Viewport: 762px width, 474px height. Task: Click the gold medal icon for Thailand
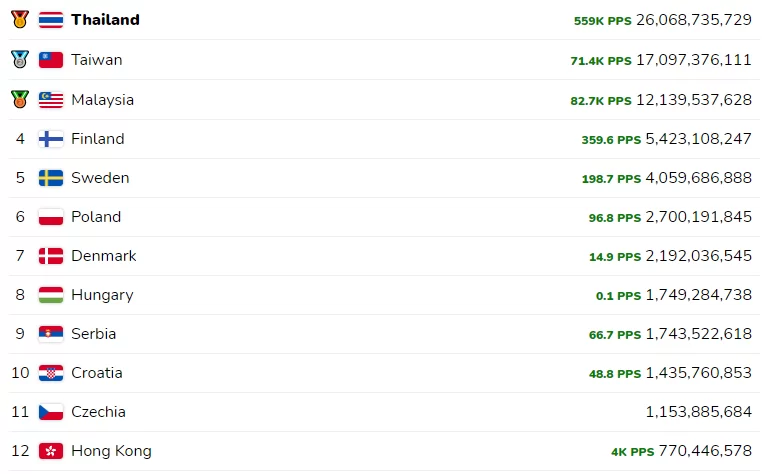(x=20, y=19)
